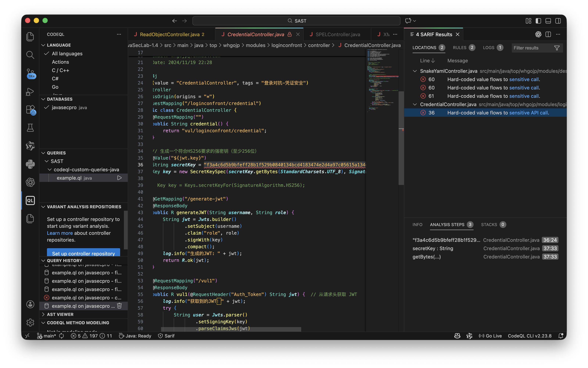Run the example.ql query

pos(120,178)
